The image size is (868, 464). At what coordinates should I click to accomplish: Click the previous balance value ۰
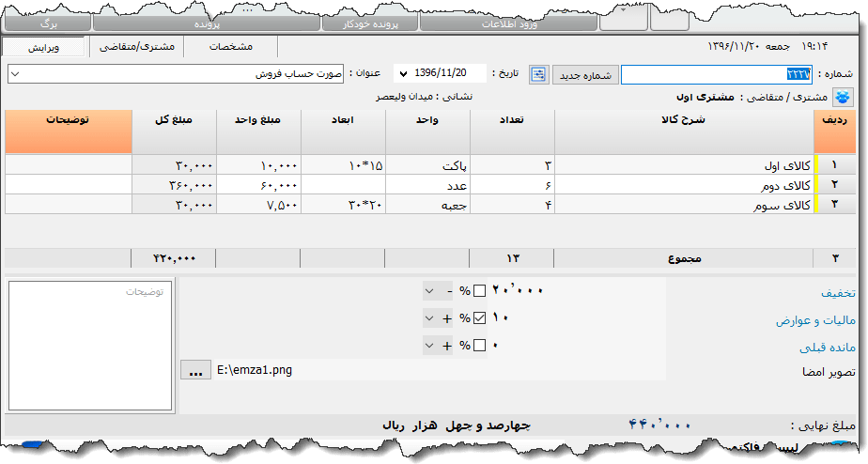pyautogui.click(x=495, y=346)
